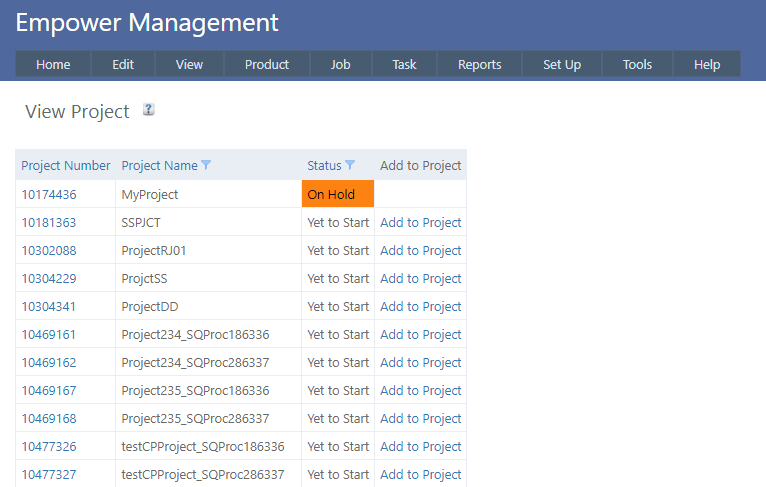This screenshot has height=487, width=766.
Task: Open the Reports menu
Action: [x=479, y=64]
